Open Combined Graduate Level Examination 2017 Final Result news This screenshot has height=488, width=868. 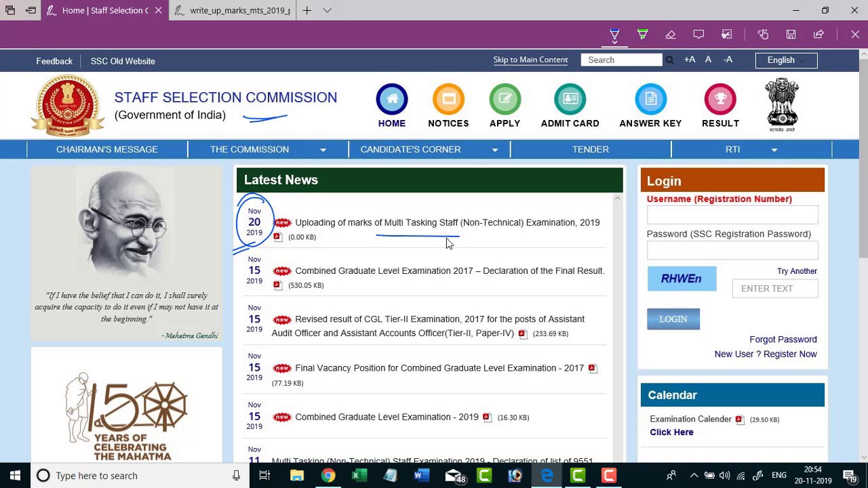tap(450, 270)
